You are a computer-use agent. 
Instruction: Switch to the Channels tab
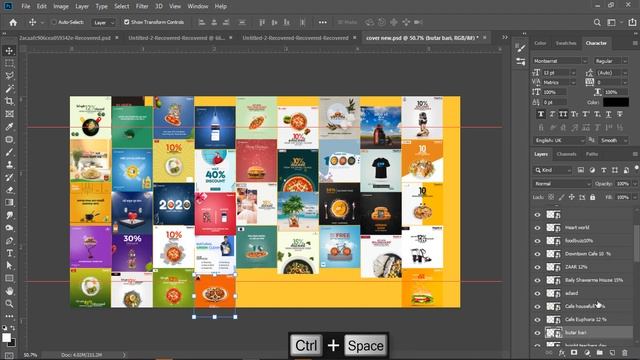567,154
